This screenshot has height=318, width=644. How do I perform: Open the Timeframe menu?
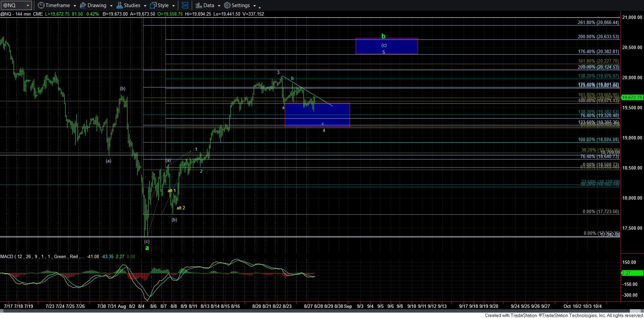[54, 5]
